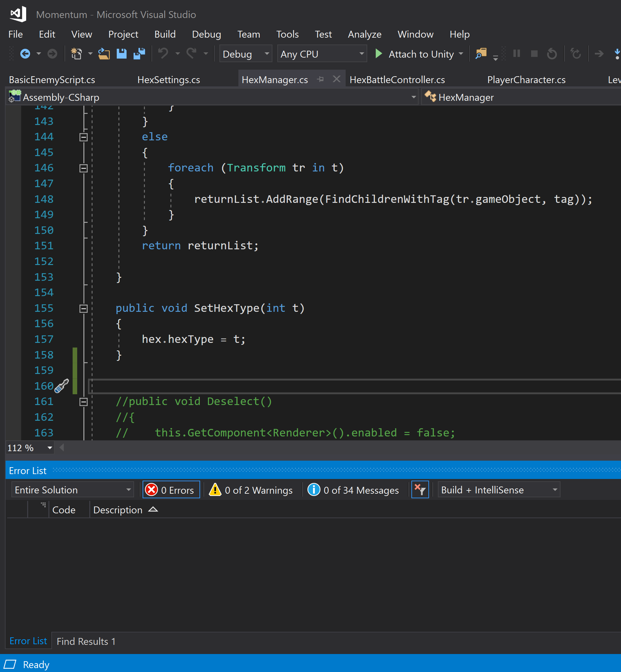Toggle the clear build filter icon button

coord(420,490)
